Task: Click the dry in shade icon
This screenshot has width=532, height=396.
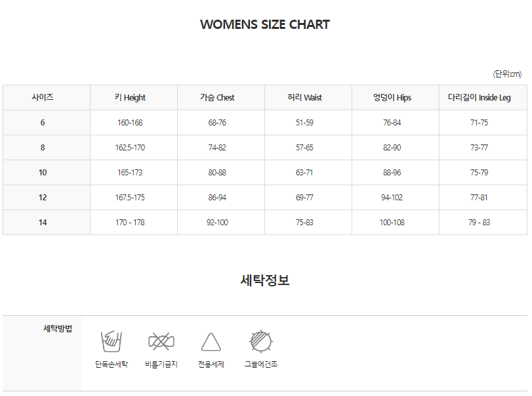Action: 261,341
